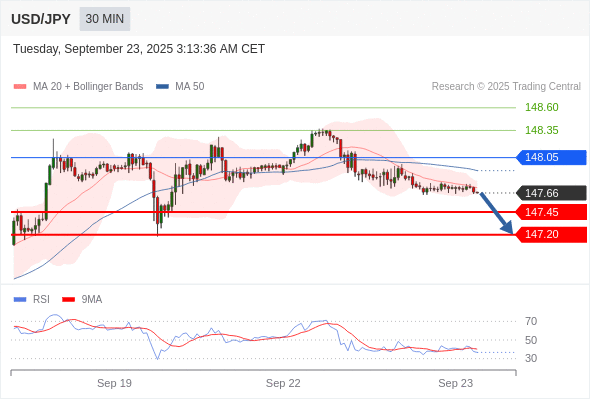Toggle the MA 50 legend label

click(190, 87)
